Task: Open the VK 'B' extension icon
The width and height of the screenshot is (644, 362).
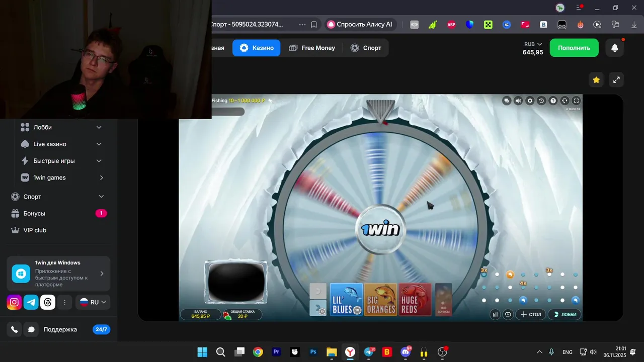Action: click(x=543, y=24)
